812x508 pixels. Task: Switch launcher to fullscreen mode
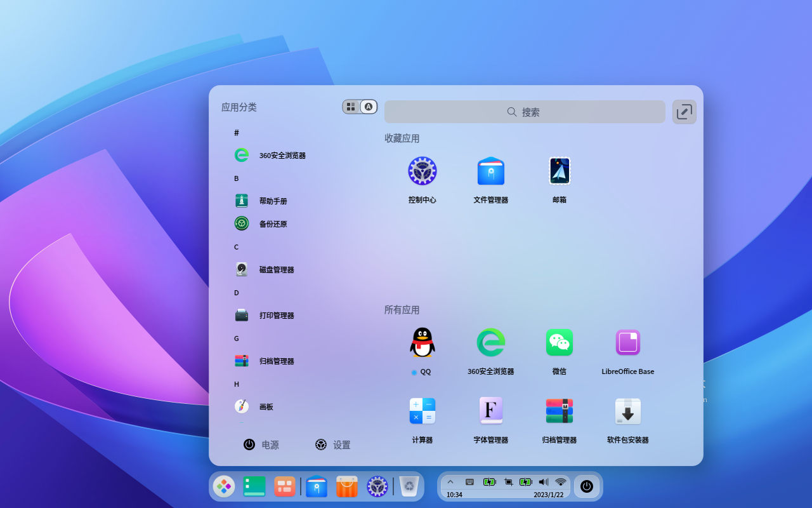coord(684,111)
